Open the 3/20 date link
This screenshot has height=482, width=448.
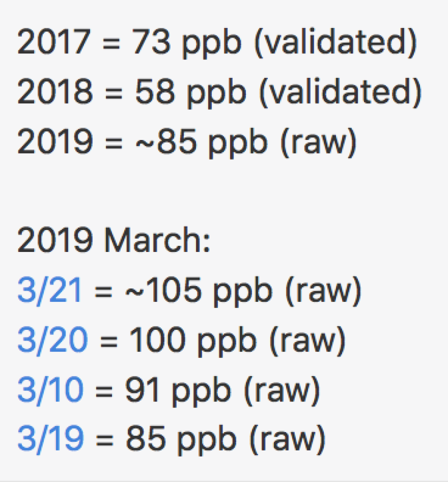(x=52, y=340)
